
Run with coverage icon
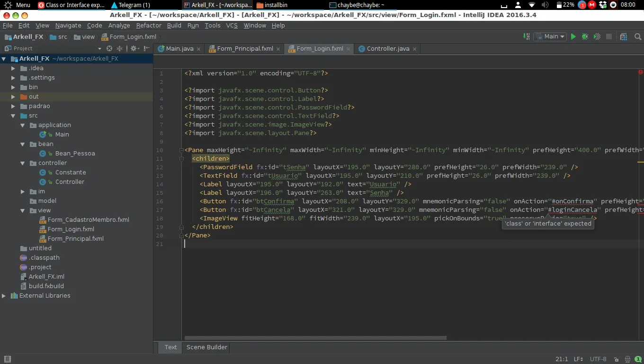pos(597,36)
